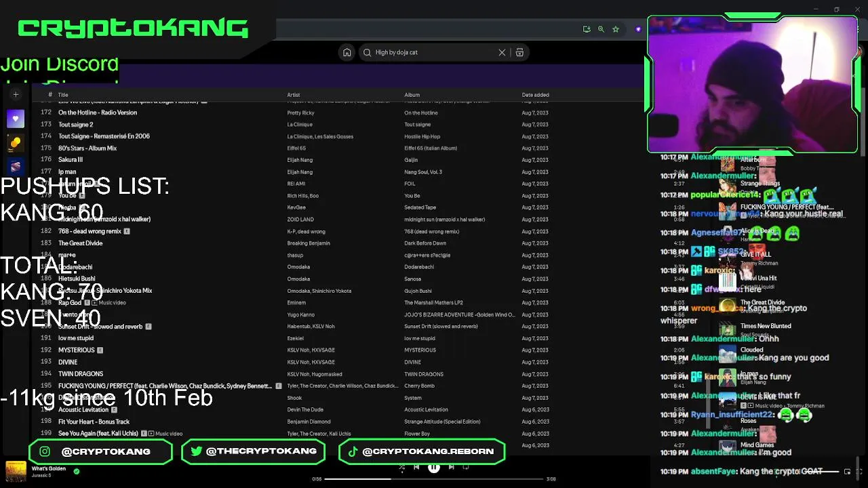Open Liked Songs heart tile in sidebar

[16, 119]
